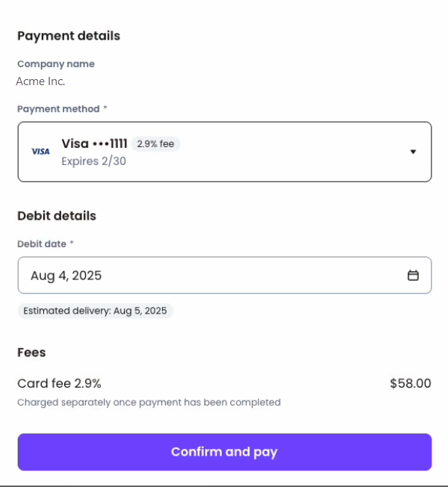Open the calendar picker icon
The image size is (448, 487).
coord(413,275)
